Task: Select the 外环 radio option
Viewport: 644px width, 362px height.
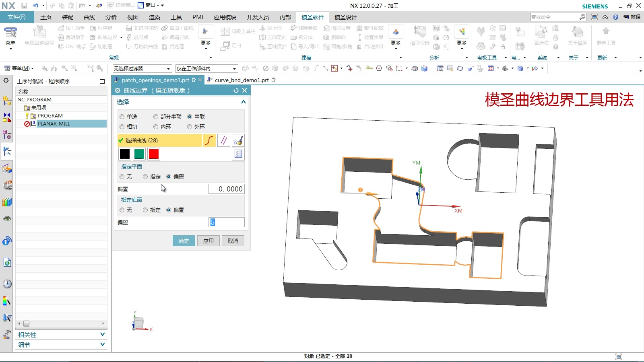Action: 190,127
